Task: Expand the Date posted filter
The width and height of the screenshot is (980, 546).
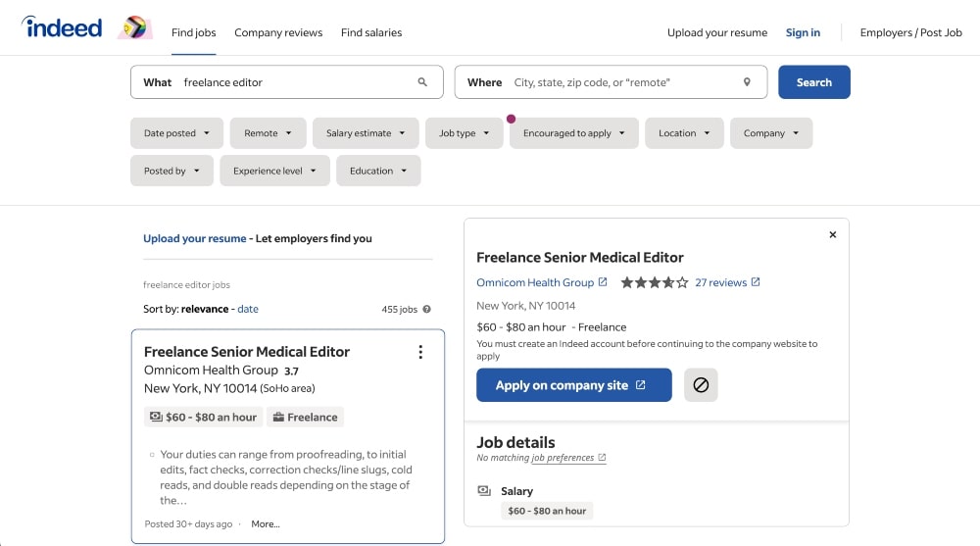Action: coord(176,133)
